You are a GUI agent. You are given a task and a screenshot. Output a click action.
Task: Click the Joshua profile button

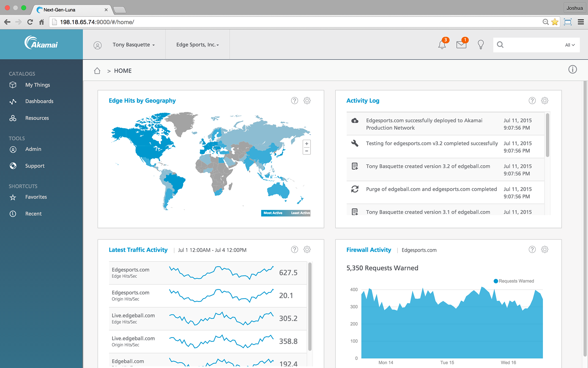coord(575,8)
